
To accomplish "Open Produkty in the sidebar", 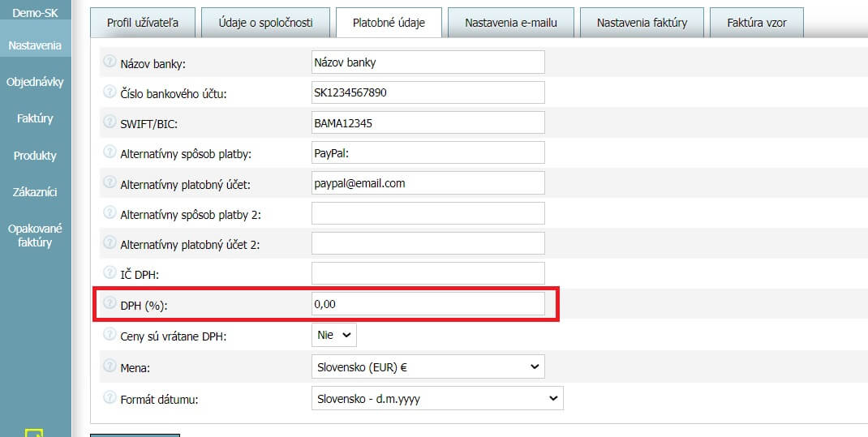I will pos(36,156).
